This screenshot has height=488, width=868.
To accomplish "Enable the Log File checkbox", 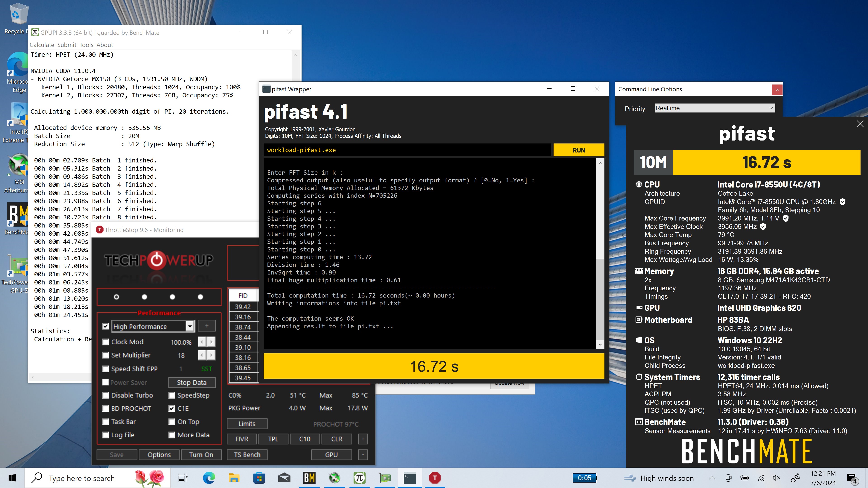I will [x=106, y=435].
